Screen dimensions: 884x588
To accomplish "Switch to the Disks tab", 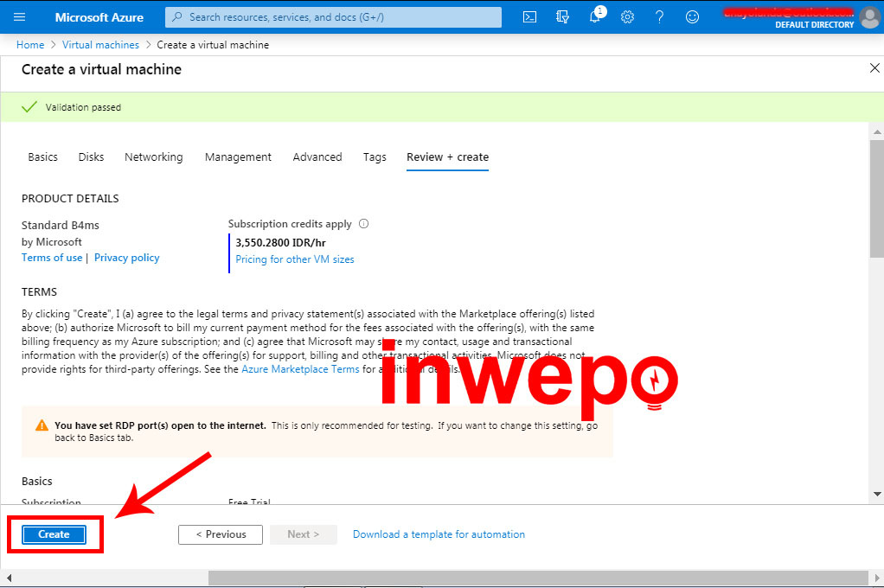I will pyautogui.click(x=91, y=157).
